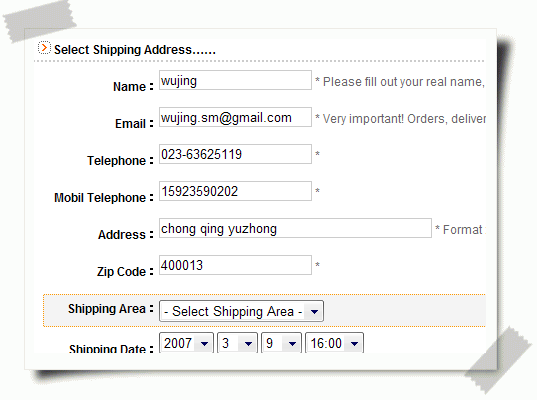Click the Mobil Telephone input field
This screenshot has width=537, height=400.
235,191
